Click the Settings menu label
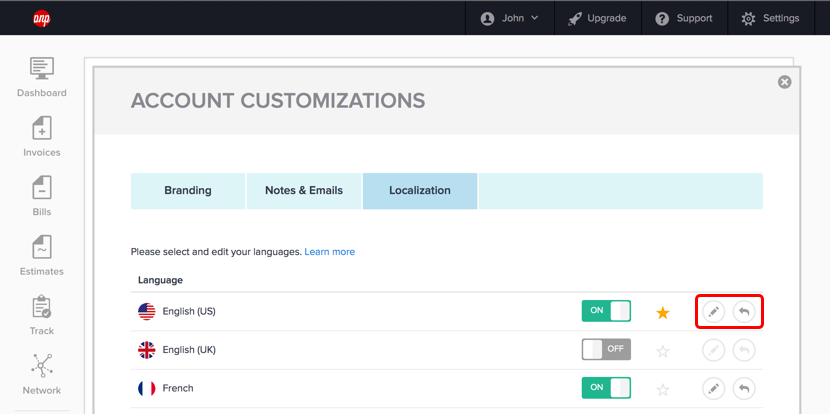This screenshot has height=414, width=830. coord(781,18)
